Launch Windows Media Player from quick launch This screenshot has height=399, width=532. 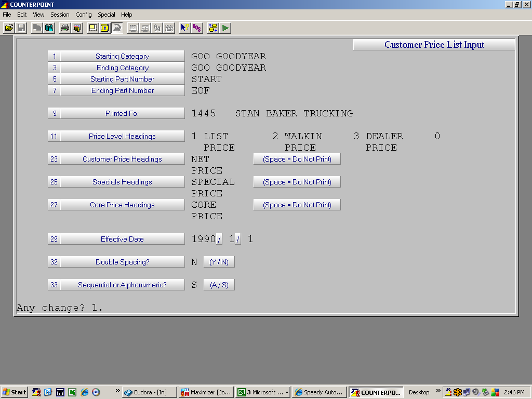point(96,392)
